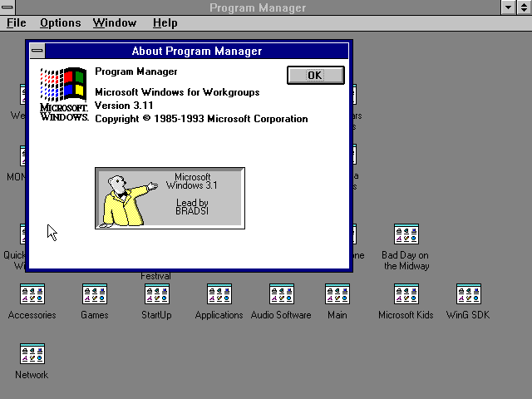This screenshot has height=399, width=532.
Task: Select the WinG SDK group icon
Action: coord(469,293)
